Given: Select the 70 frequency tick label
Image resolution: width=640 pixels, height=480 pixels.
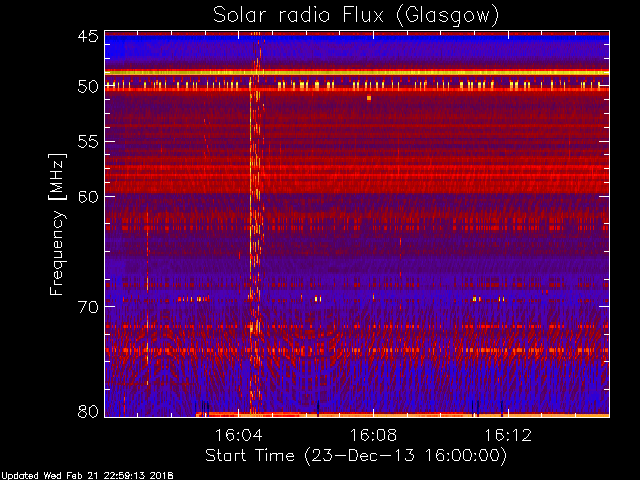Looking at the screenshot, I should [x=88, y=307].
